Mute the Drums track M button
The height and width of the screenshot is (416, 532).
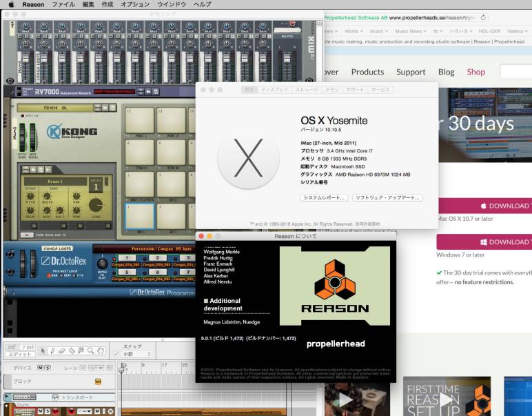[41, 411]
